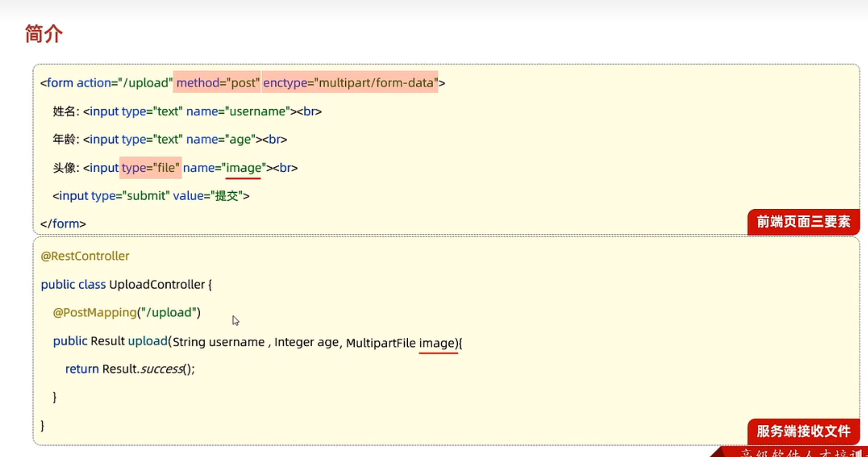Click the submit input value 提交
The height and width of the screenshot is (457, 868).
click(227, 196)
